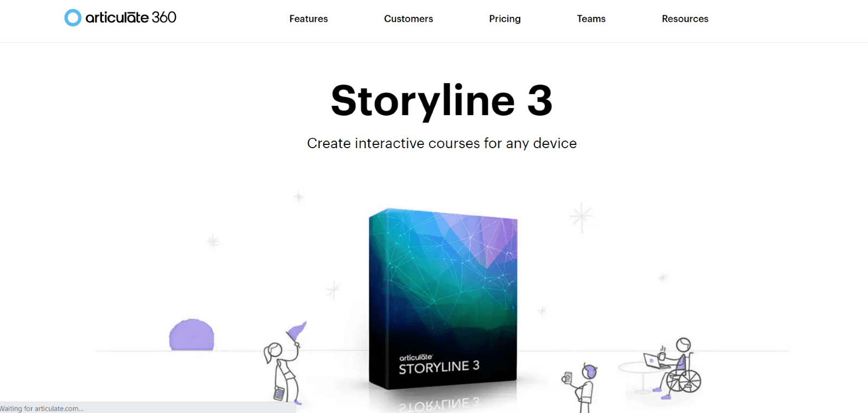The width and height of the screenshot is (868, 413).
Task: Click the articulate 360 wordmark text
Action: [x=131, y=17]
